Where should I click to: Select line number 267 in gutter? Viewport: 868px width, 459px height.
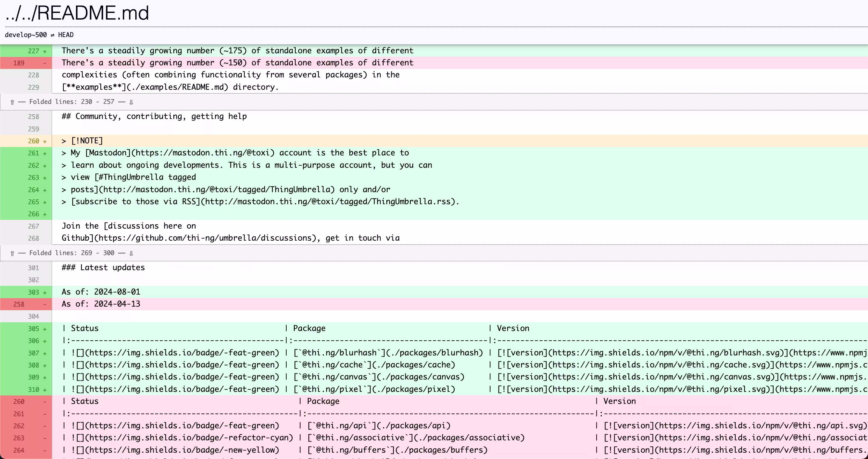33,226
